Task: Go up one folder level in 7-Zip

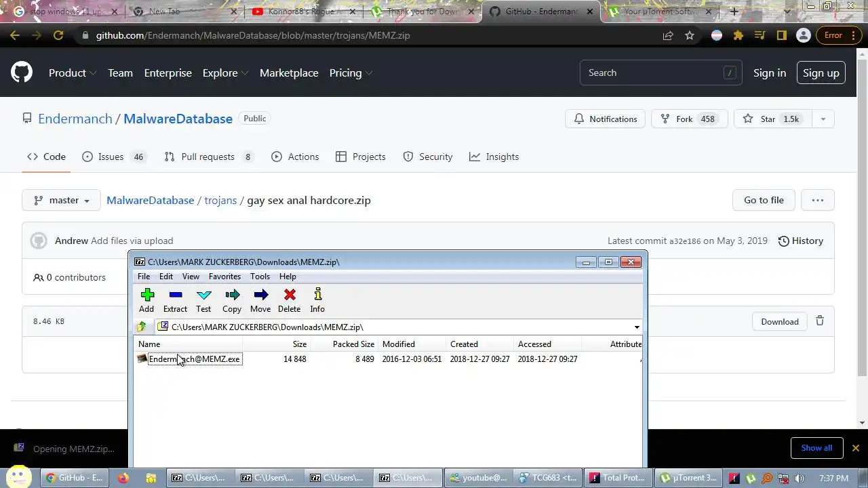Action: pyautogui.click(x=142, y=327)
